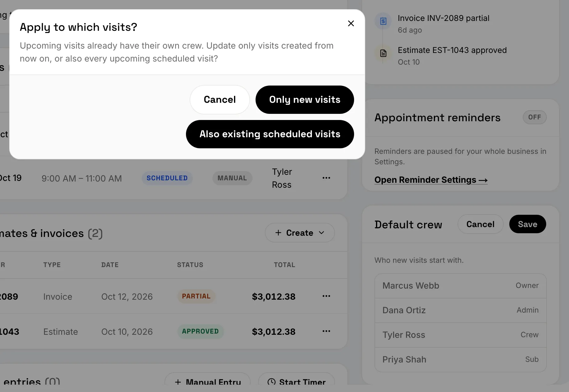569x392 pixels.
Task: Click the Oct 10, 2026 estimate date
Action: click(x=127, y=332)
